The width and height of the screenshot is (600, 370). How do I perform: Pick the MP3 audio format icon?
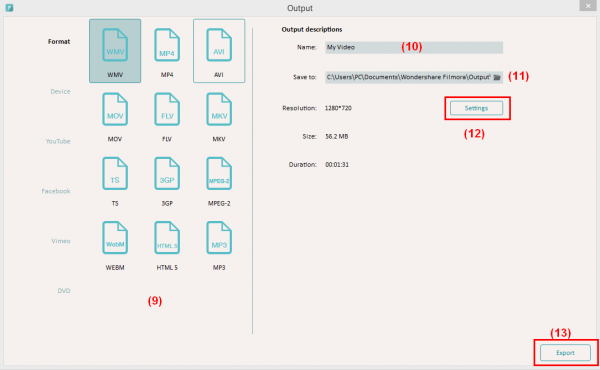(x=219, y=238)
